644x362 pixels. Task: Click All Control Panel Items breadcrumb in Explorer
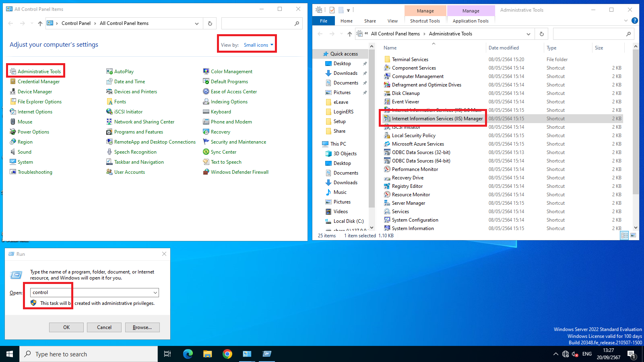[395, 34]
